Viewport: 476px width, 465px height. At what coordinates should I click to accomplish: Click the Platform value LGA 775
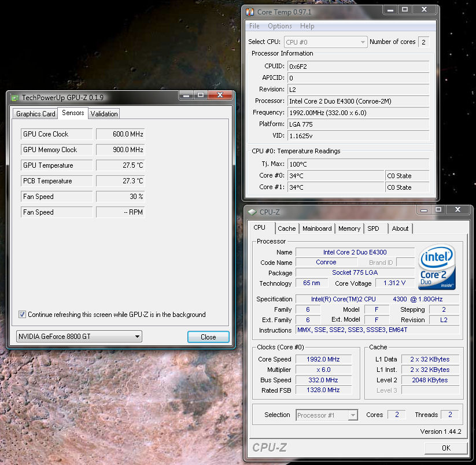358,124
